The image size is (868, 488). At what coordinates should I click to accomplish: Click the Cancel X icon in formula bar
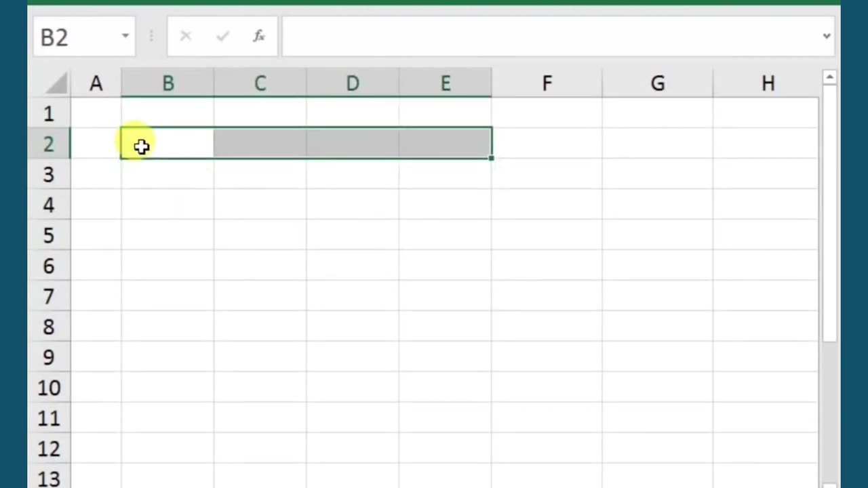pos(185,37)
